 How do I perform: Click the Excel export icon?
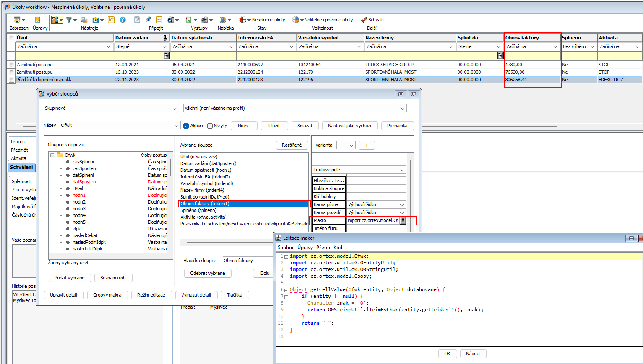coord(189,20)
